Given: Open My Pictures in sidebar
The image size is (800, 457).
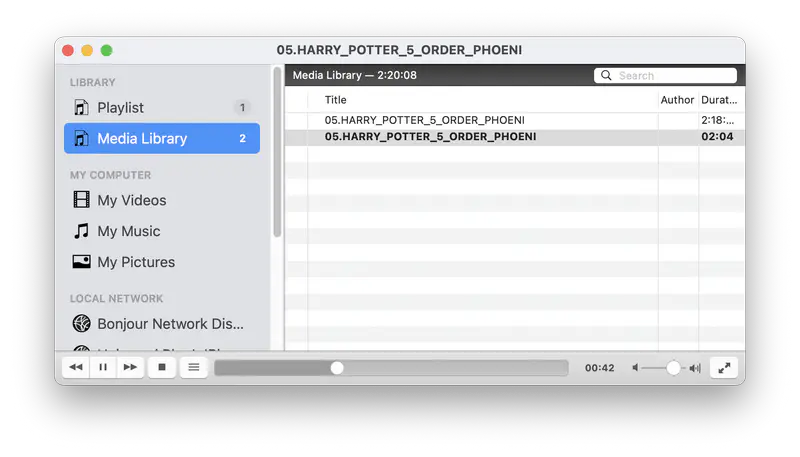Looking at the screenshot, I should pos(162,262).
